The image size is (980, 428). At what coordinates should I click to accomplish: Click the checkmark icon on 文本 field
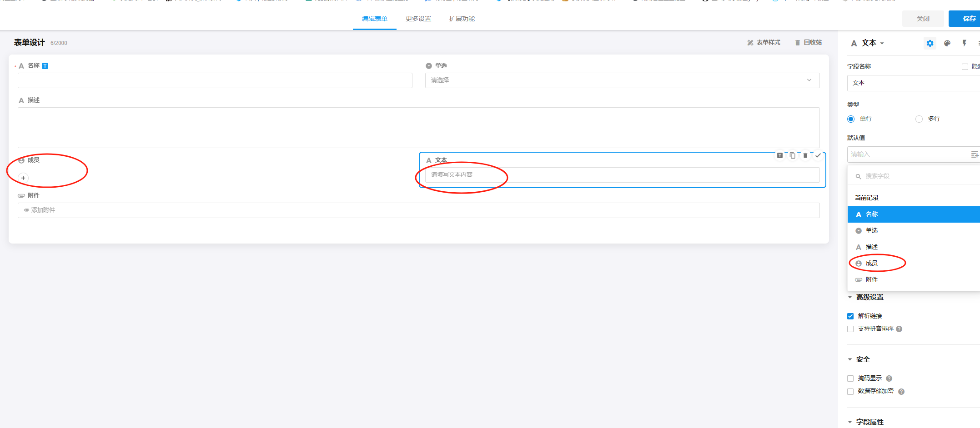point(818,155)
